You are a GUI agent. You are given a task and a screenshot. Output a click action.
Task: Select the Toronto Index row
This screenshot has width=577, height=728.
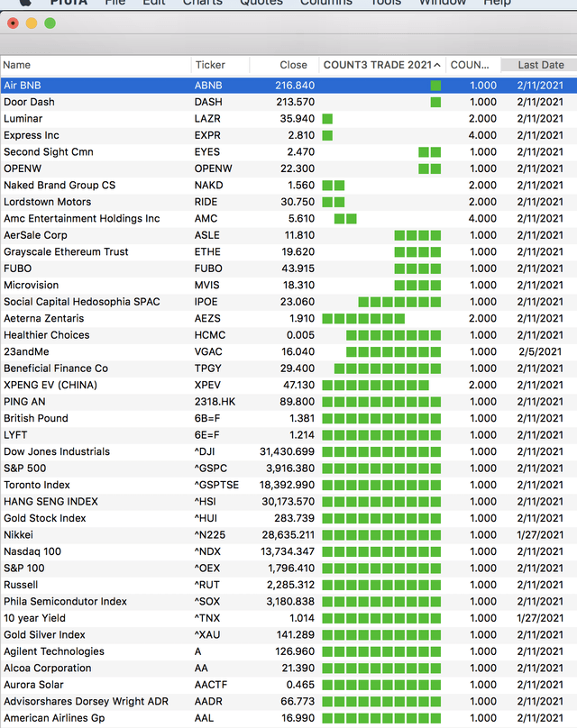tap(288, 485)
